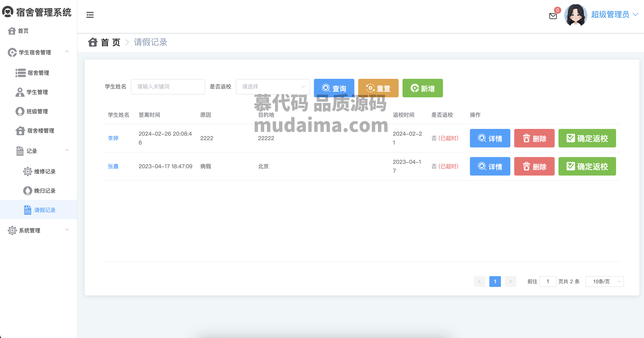Click the 目的地 column header

pos(266,115)
